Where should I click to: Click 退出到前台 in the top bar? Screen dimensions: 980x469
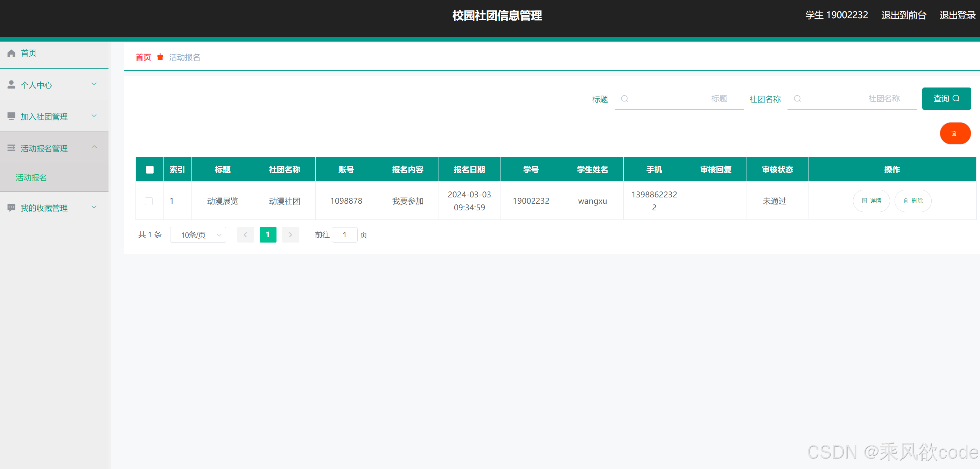coord(904,15)
